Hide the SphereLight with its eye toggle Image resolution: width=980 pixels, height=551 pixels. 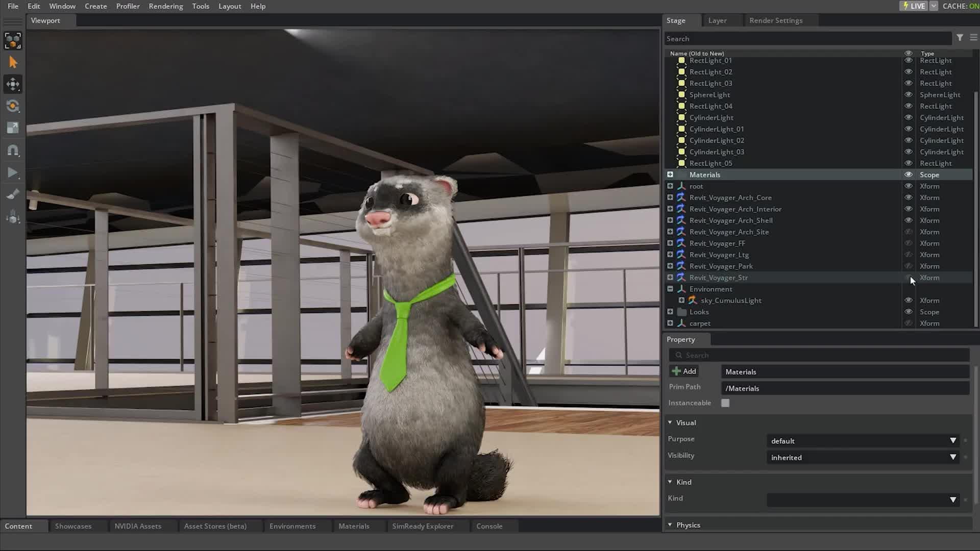pyautogui.click(x=909, y=94)
